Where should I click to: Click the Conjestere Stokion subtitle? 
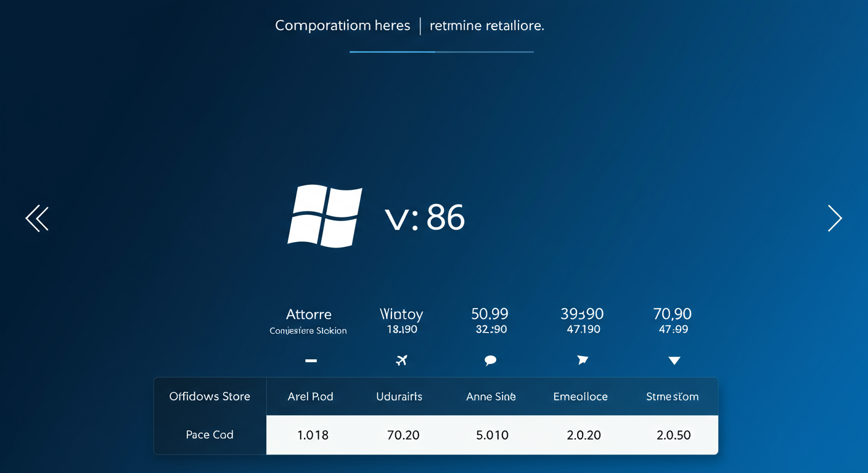[x=308, y=331]
